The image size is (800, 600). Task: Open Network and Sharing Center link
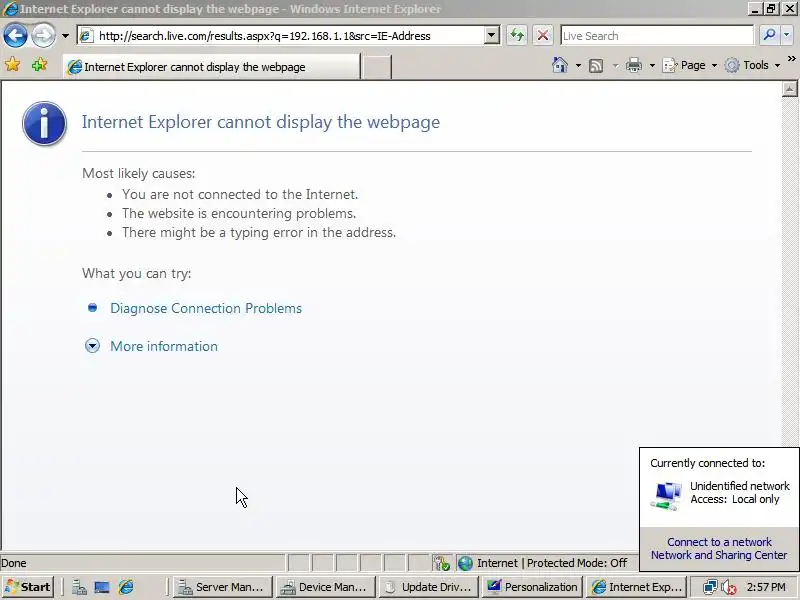[719, 555]
